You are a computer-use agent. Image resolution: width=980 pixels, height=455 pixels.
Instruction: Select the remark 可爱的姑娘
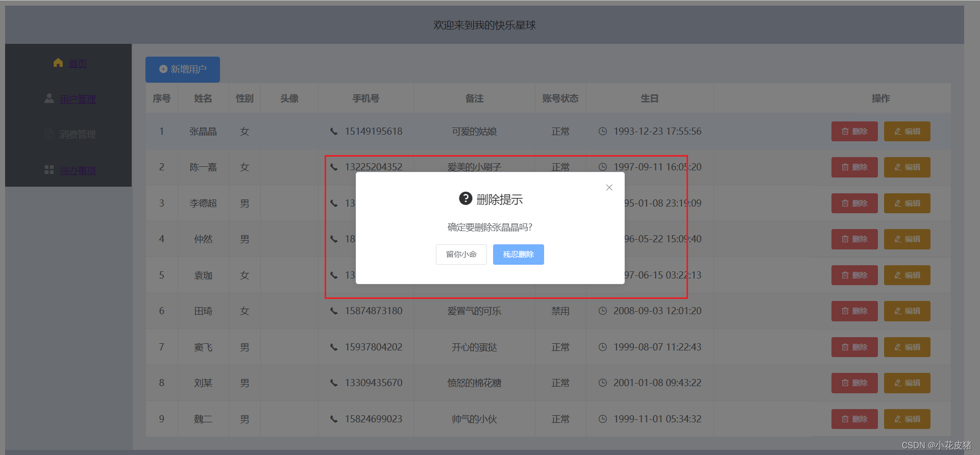pyautogui.click(x=474, y=132)
